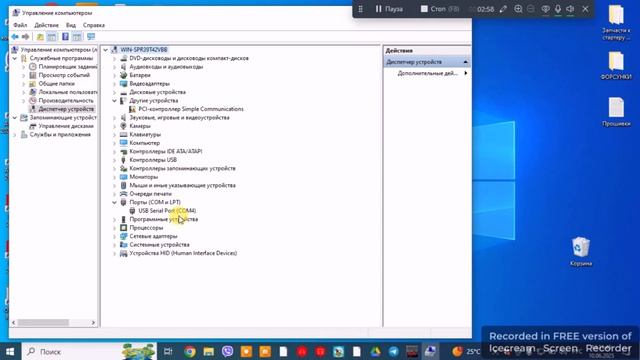The image size is (640, 360).
Task: Select PCI-контроллер Simple Communications device
Action: point(191,109)
